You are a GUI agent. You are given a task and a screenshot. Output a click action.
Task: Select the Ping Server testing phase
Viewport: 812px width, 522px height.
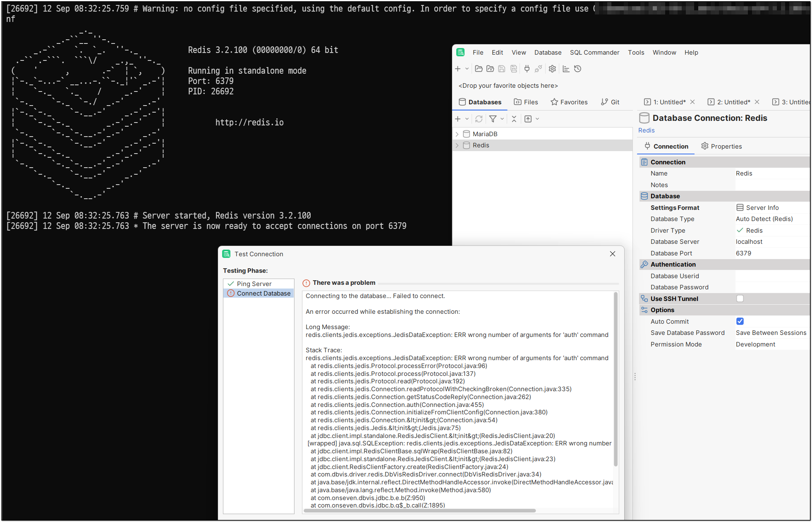(x=259, y=284)
